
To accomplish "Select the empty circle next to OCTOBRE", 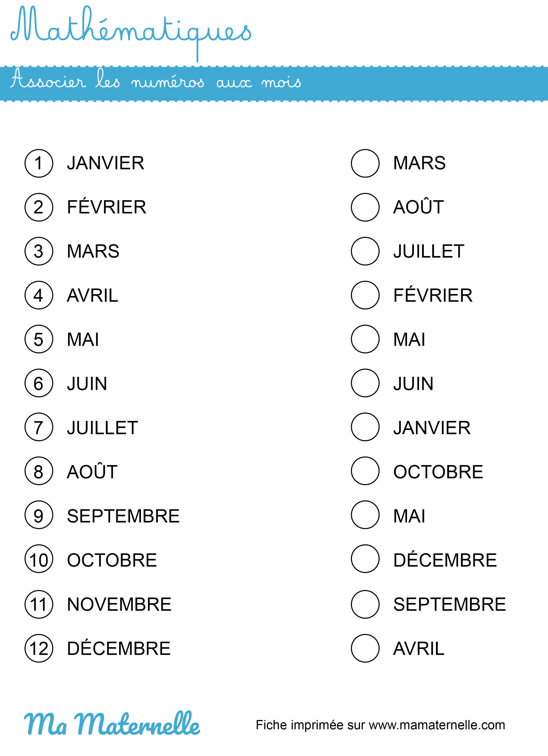I will [x=365, y=471].
